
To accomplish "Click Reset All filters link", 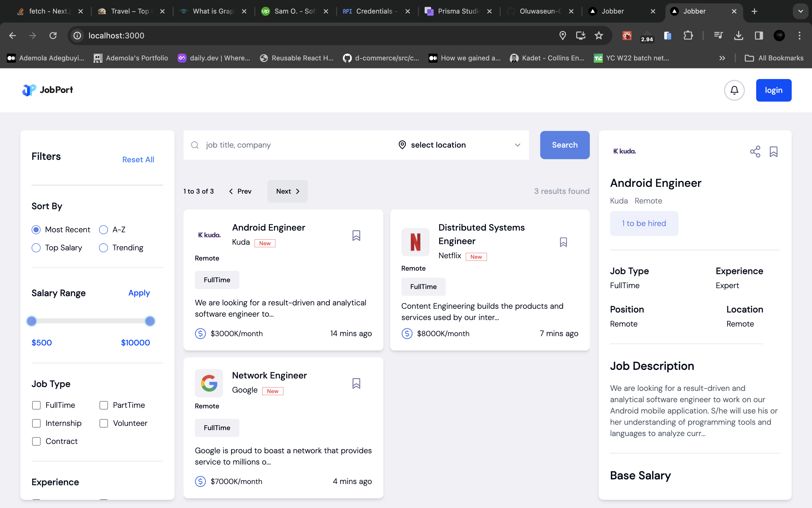I will click(138, 159).
